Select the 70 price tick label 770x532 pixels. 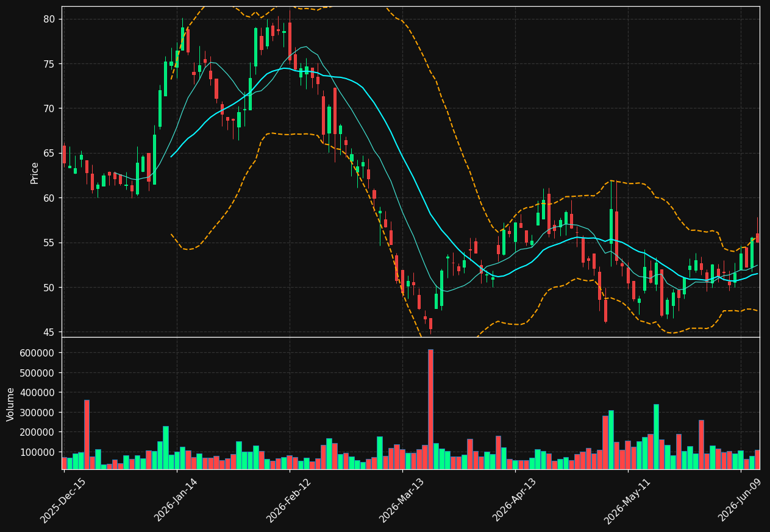(x=49, y=108)
